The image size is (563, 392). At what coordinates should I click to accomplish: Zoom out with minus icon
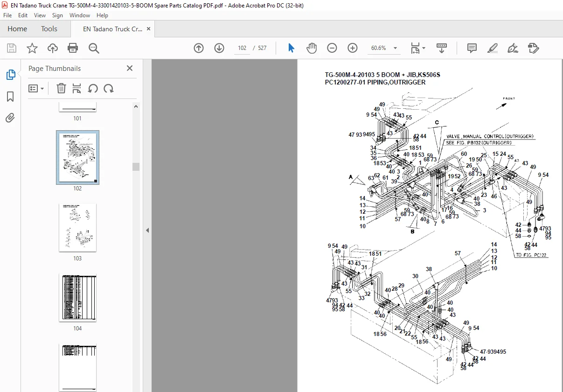pyautogui.click(x=332, y=48)
